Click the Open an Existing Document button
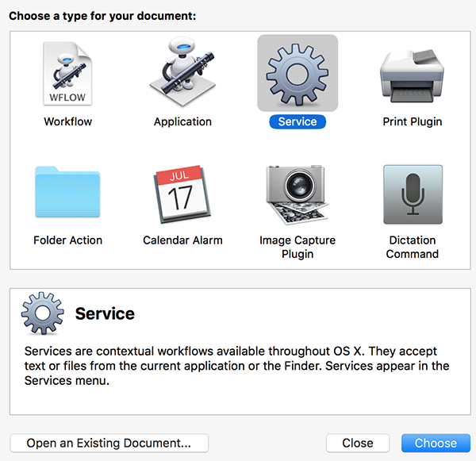 coord(109,443)
